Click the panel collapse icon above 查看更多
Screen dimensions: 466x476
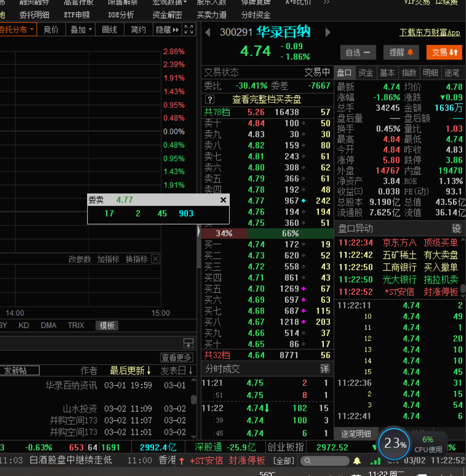(188, 343)
